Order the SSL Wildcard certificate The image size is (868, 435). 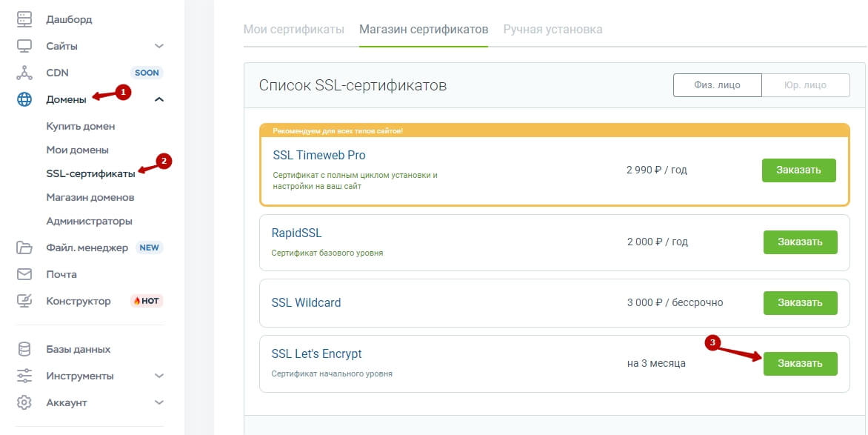point(801,302)
